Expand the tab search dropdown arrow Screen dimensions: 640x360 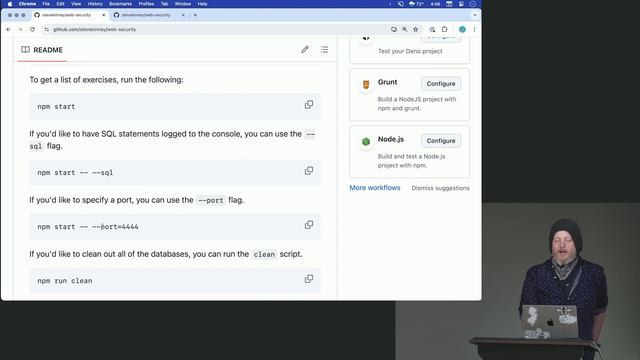[x=475, y=15]
